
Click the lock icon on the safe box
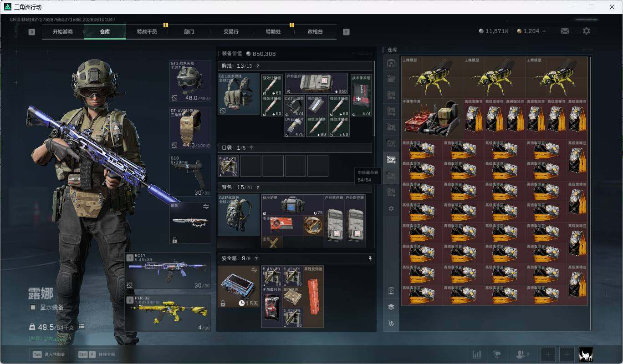point(223,303)
